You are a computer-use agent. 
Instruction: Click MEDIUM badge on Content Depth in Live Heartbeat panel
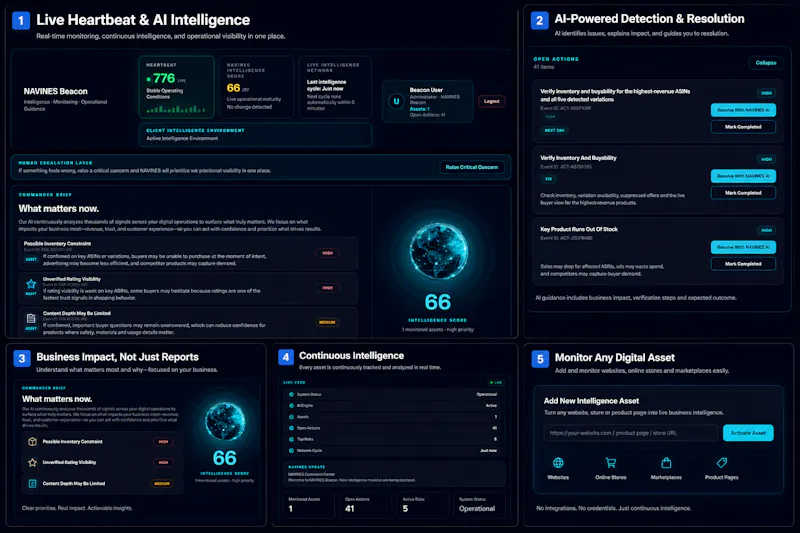pos(327,322)
